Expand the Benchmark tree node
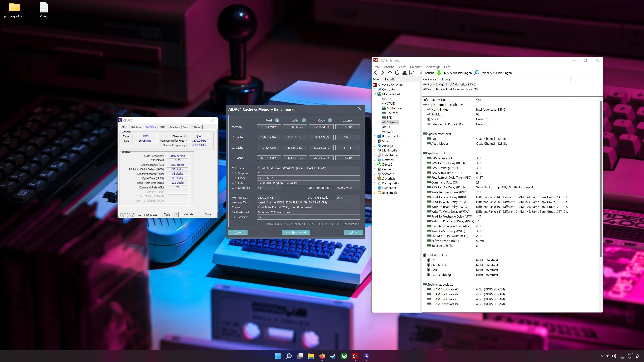Viewport: 644px width, 362px height. tap(375, 193)
